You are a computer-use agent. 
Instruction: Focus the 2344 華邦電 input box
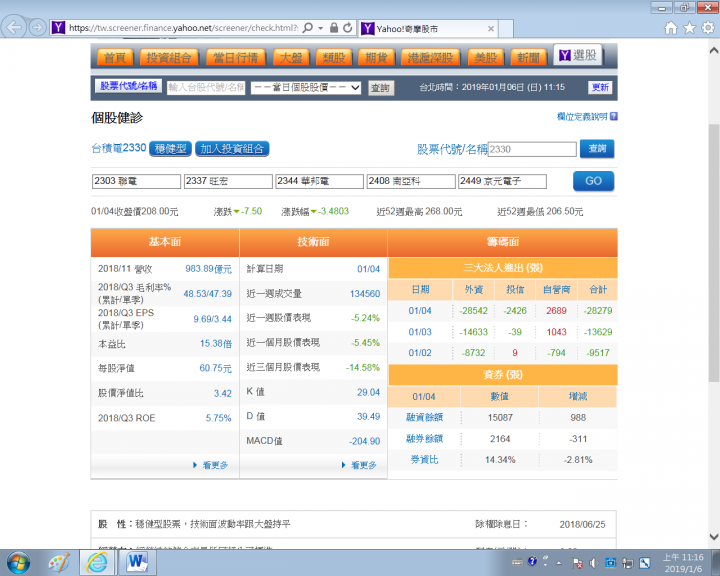pyautogui.click(x=320, y=181)
